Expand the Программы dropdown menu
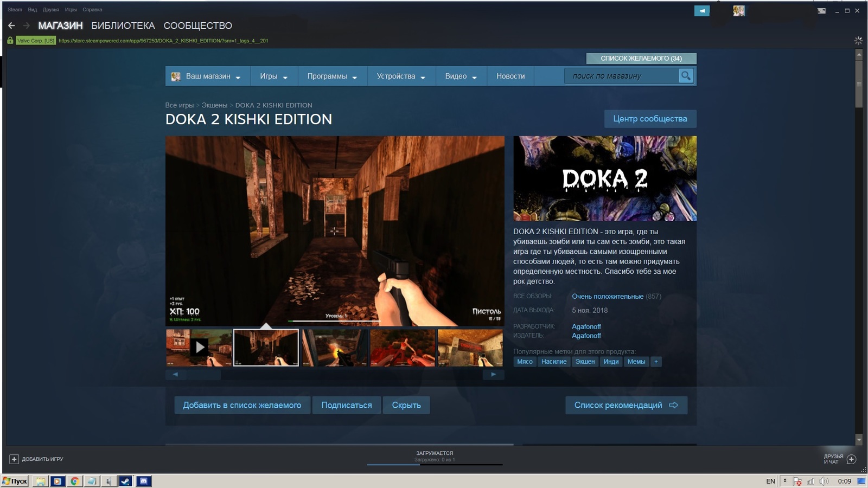868x488 pixels. pyautogui.click(x=331, y=76)
